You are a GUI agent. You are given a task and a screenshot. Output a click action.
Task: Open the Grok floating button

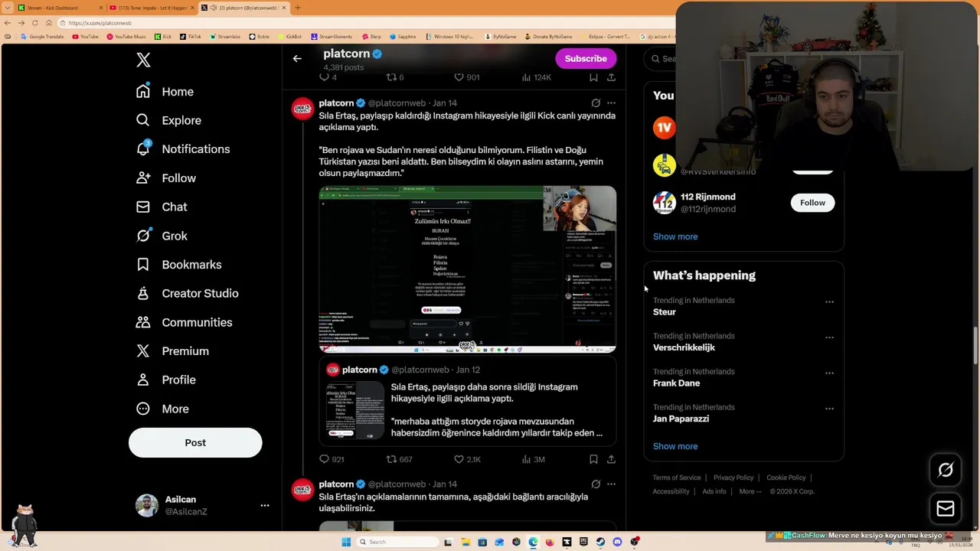coord(946,471)
